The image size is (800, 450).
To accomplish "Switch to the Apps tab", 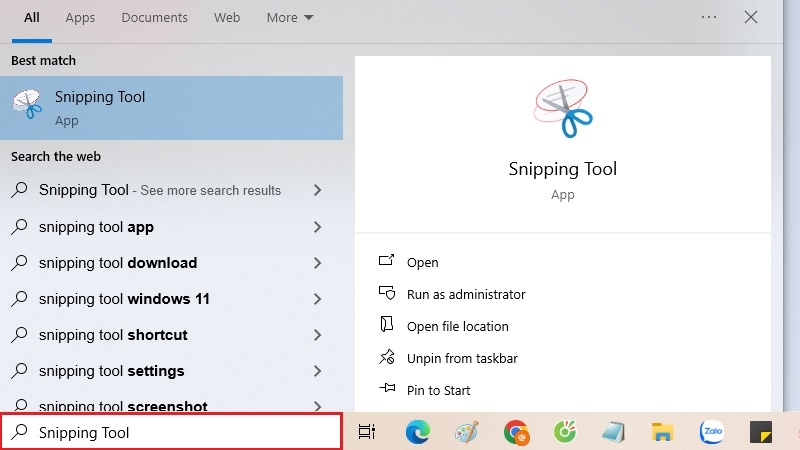I will [x=80, y=17].
